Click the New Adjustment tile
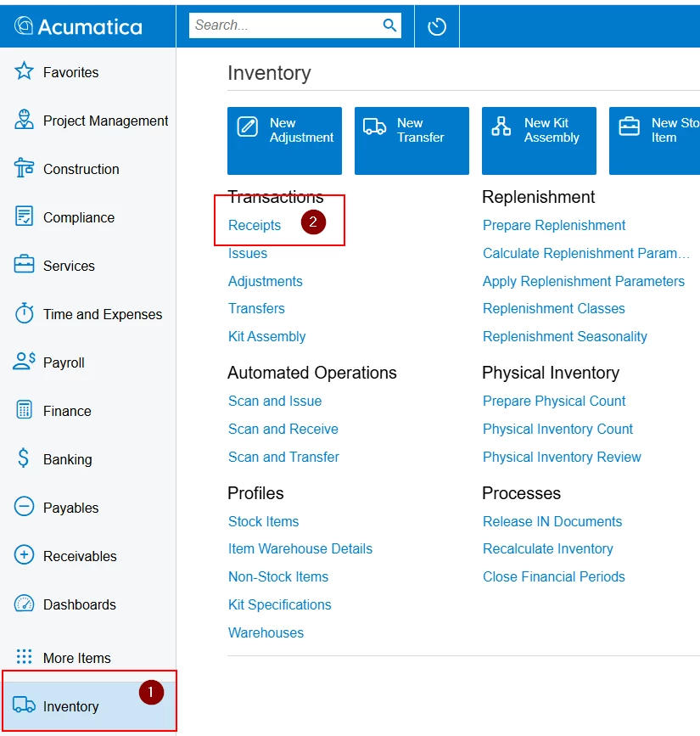The width and height of the screenshot is (700, 736). tap(285, 141)
